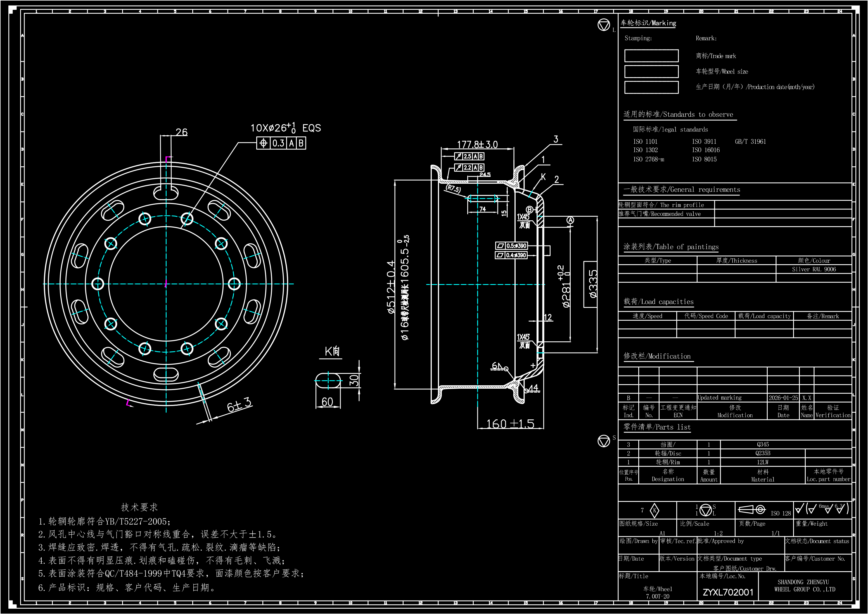
Task: Click the circled triangle marked S beside parts list
Action: coord(604,441)
